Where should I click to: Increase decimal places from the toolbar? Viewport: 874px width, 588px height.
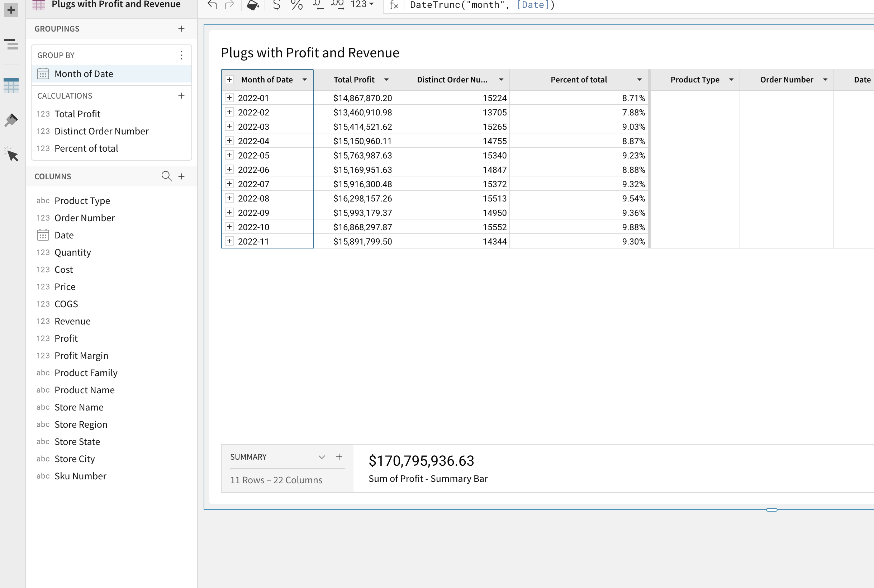click(338, 6)
